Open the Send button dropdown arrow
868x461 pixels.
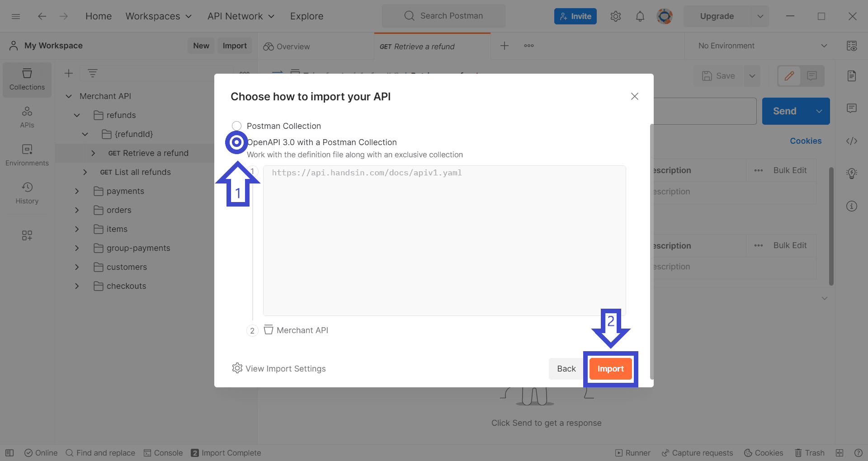(819, 111)
